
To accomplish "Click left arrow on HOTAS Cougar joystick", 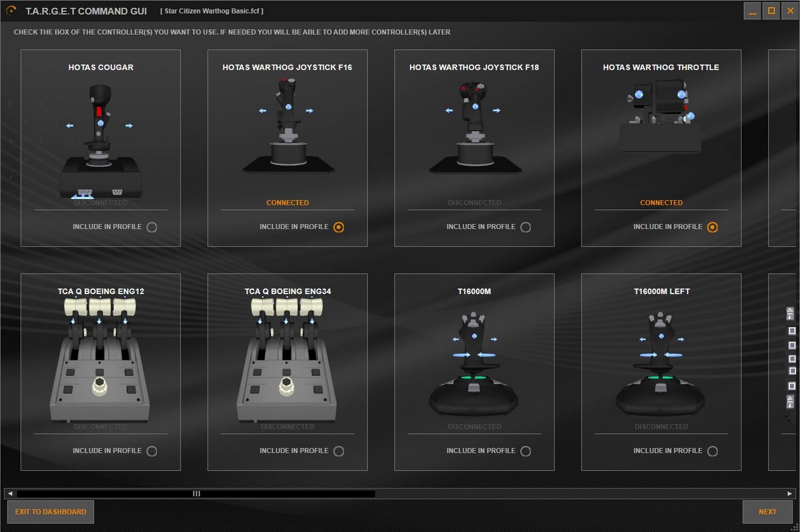I will click(69, 126).
